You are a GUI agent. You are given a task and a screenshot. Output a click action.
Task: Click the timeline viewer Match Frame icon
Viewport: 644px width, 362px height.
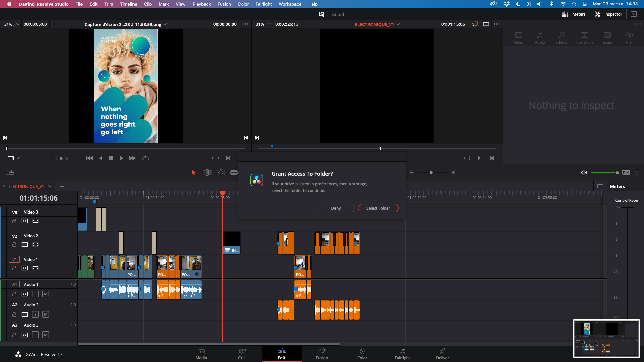pos(467,158)
